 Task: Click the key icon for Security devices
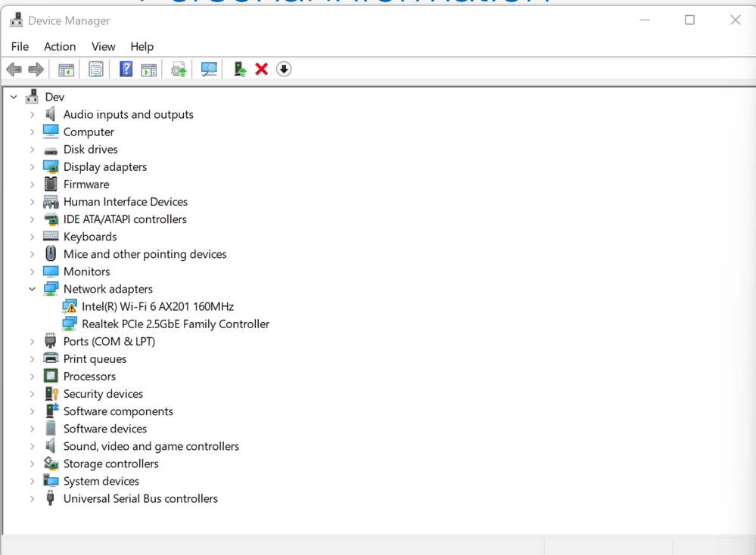pos(51,394)
